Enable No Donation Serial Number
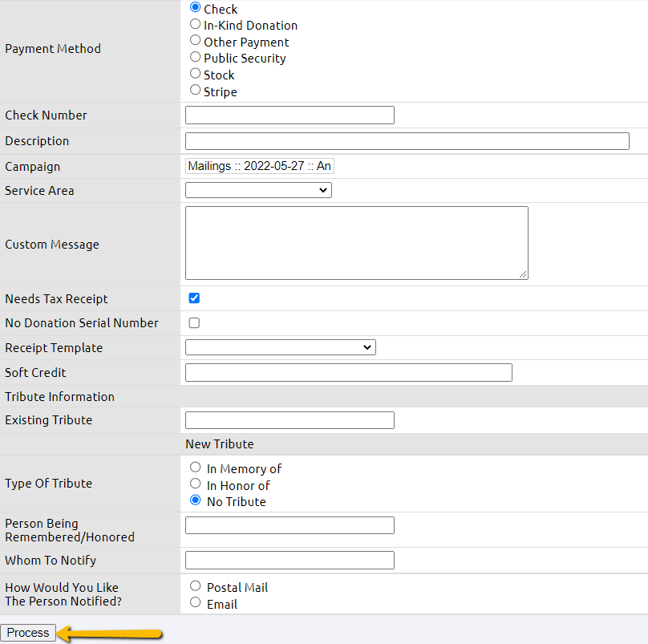 193,322
